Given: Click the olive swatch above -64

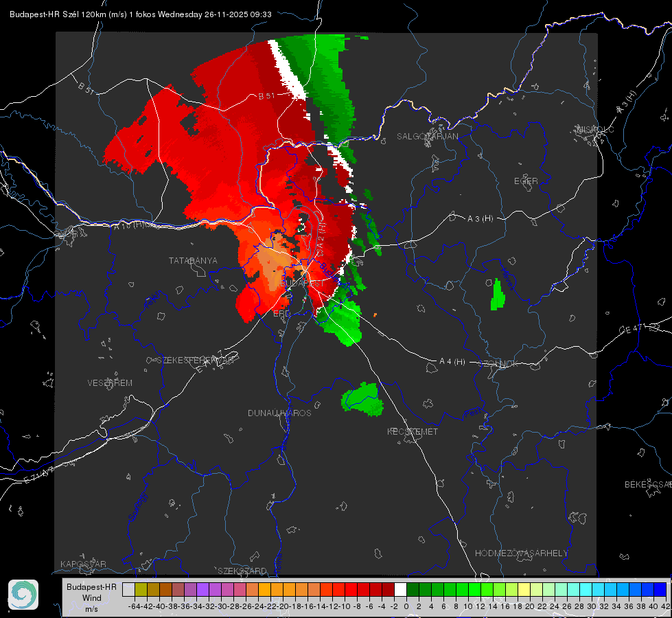Looking at the screenshot, I should click(141, 589).
